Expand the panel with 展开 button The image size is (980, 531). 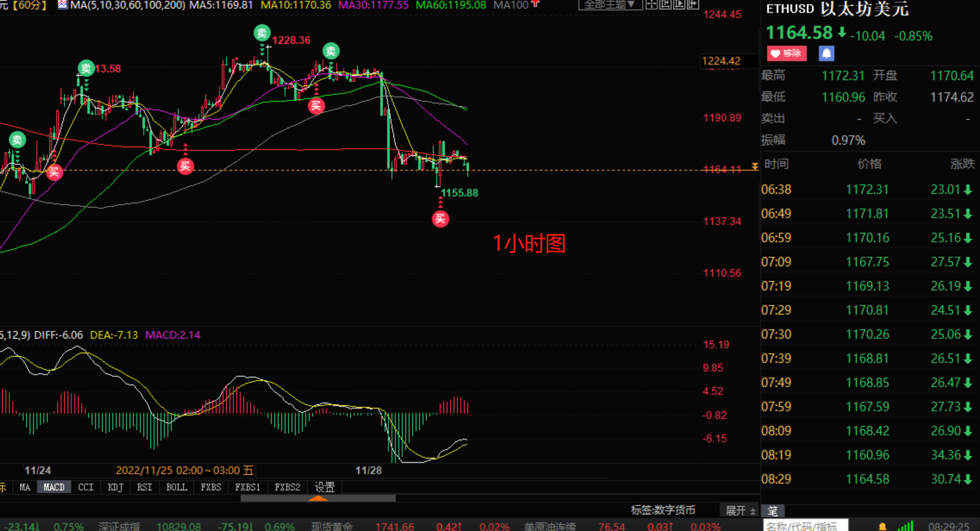point(740,510)
